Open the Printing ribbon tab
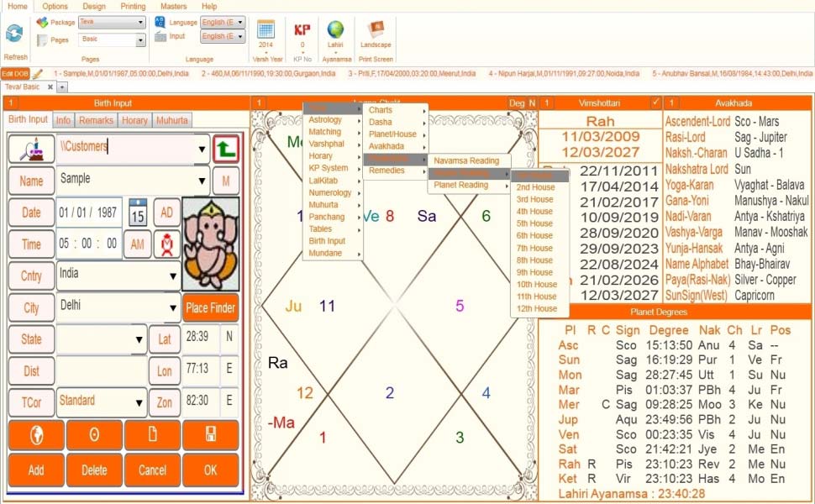 coord(133,6)
